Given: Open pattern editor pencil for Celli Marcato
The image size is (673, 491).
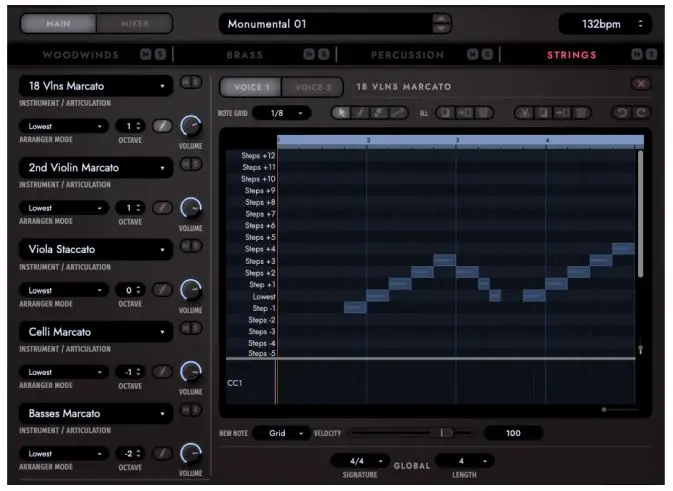Looking at the screenshot, I should point(162,372).
